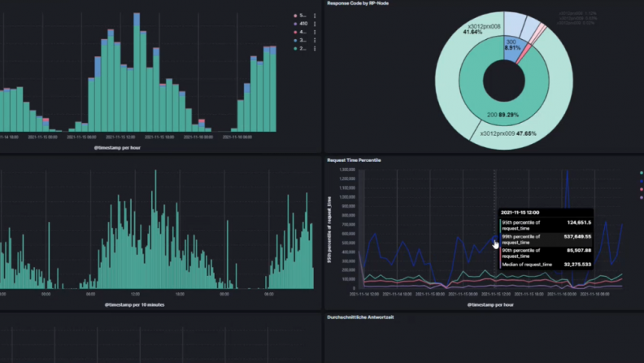
Task: Click the purple 410 legend color dot
Action: [295, 24]
